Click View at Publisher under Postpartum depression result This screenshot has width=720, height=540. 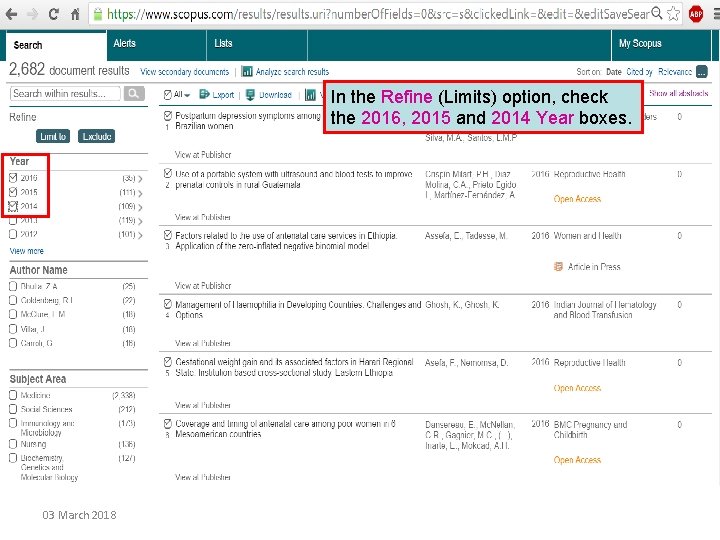[203, 155]
